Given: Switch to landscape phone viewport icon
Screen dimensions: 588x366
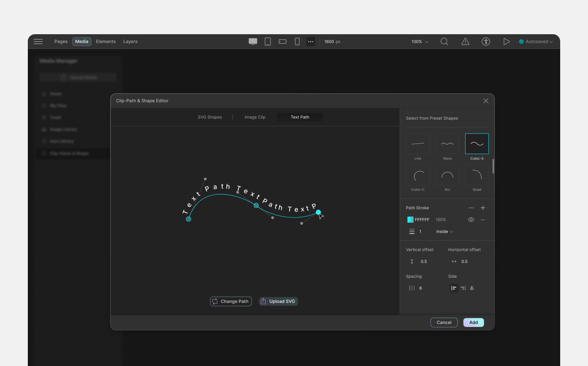Looking at the screenshot, I should (282, 41).
